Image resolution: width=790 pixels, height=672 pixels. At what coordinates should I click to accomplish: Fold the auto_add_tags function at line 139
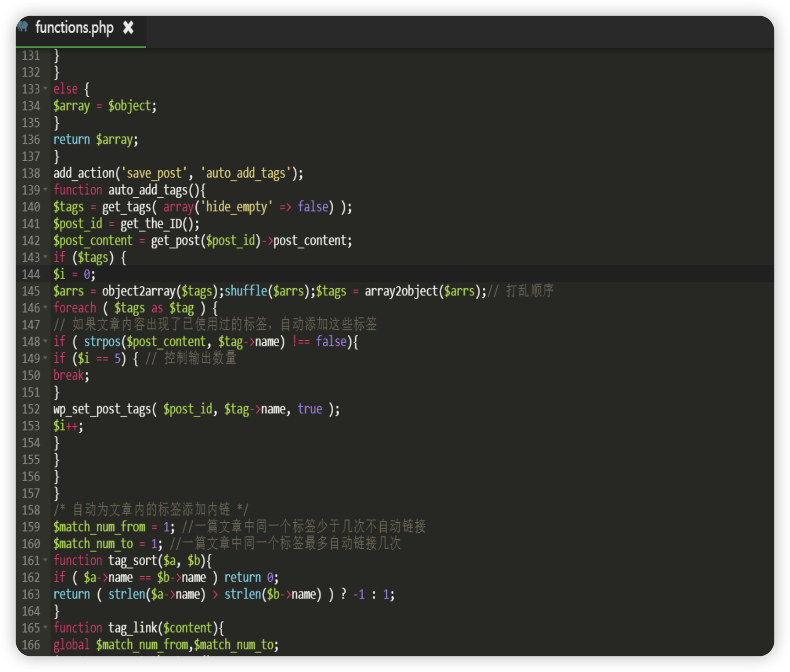pos(46,189)
